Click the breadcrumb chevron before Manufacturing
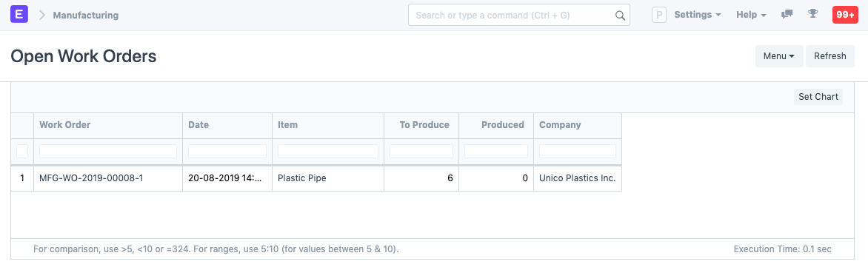Screen dimensions: 868x267 (42, 15)
